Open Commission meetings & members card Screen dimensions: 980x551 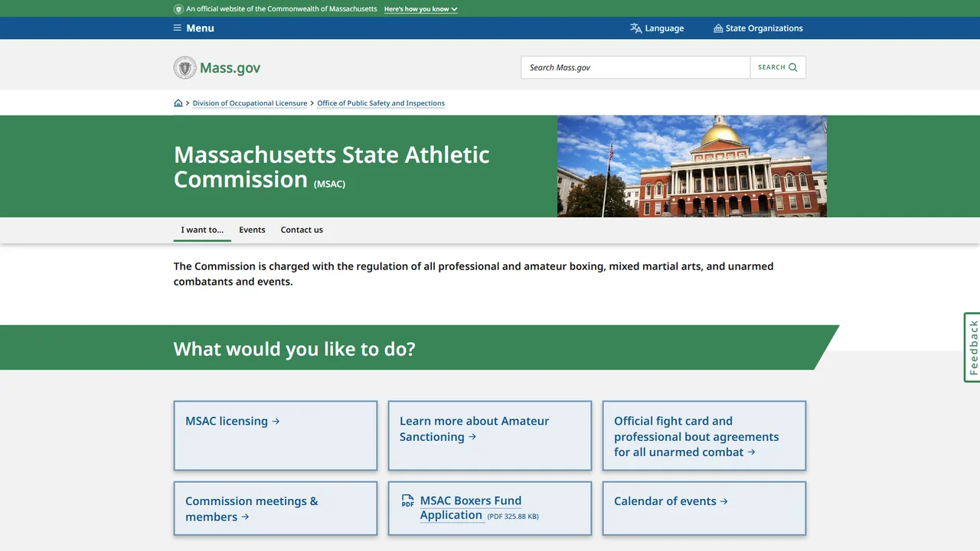point(276,508)
